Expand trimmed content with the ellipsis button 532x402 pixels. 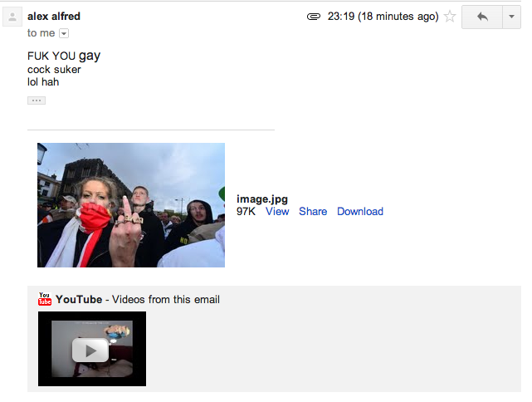(37, 100)
